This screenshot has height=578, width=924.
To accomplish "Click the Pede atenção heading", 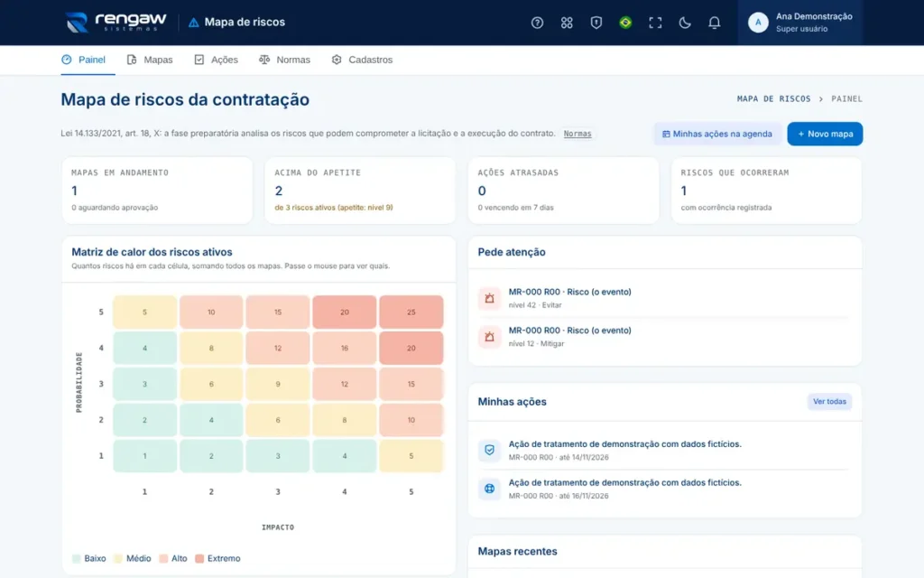I will click(x=512, y=252).
